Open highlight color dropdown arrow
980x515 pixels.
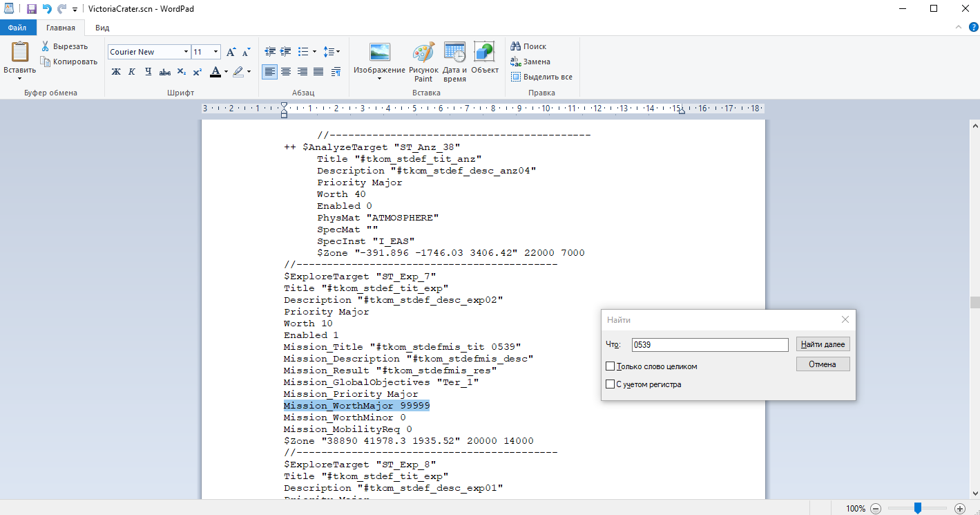(x=249, y=71)
